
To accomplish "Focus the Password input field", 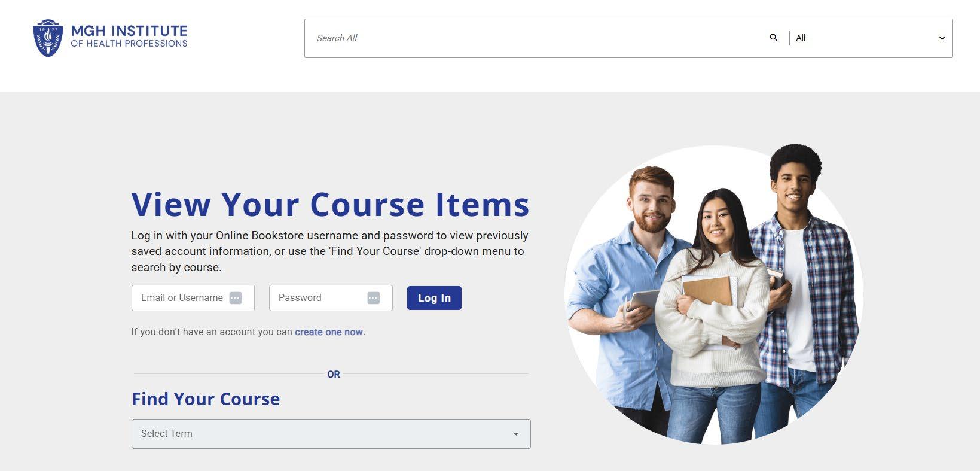I will 331,298.
